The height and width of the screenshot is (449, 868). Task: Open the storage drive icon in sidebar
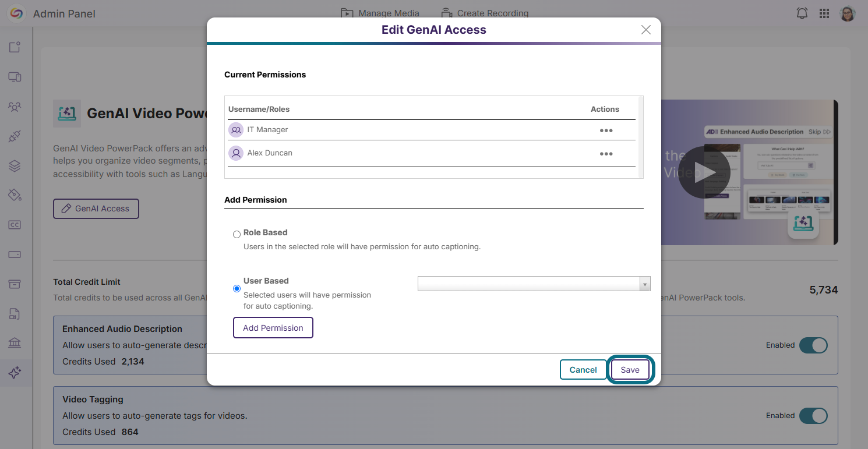(x=15, y=254)
